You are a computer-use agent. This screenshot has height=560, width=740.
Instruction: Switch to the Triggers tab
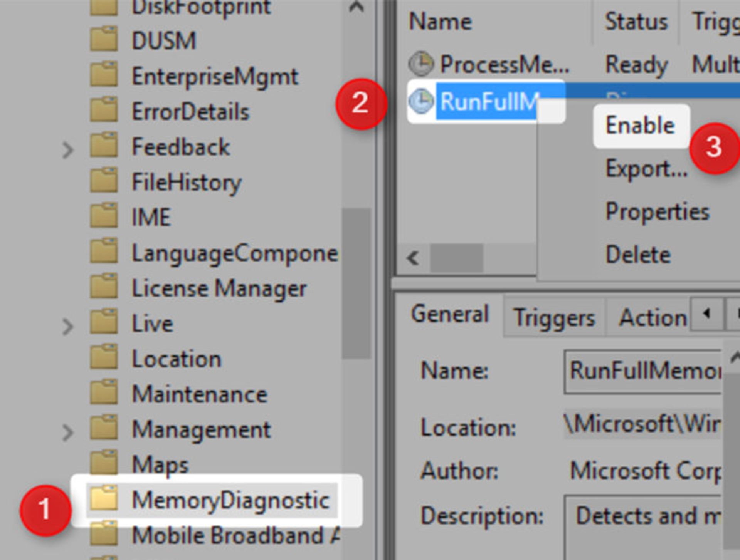point(554,318)
